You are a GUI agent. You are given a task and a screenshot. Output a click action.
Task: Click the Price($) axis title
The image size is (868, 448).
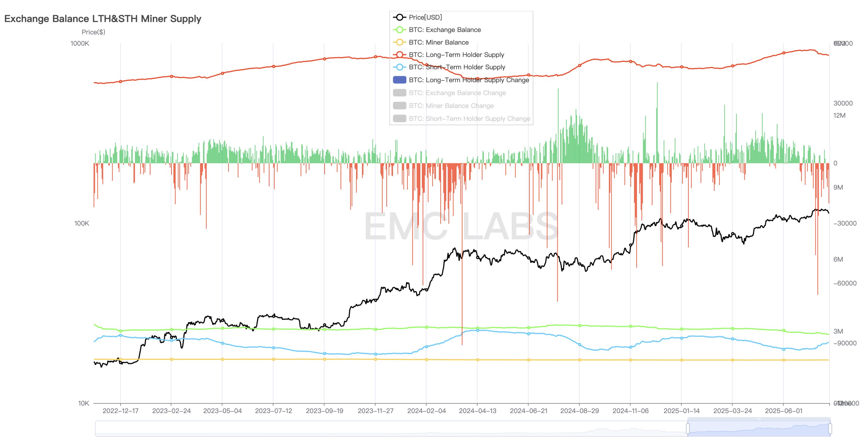[93, 32]
